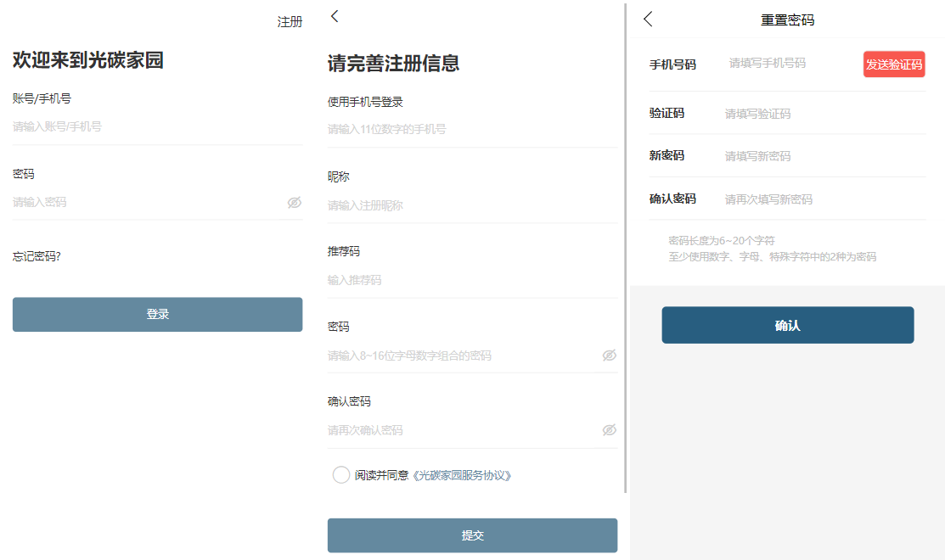Click the 推荐码 label
This screenshot has height=560, width=945.
[x=344, y=251]
